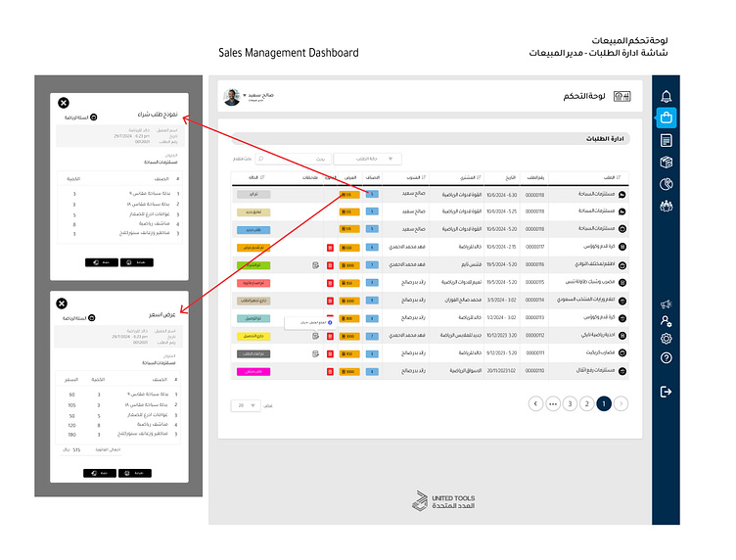Click the red invoice icon of order 00000112
Screen dimensions: 736x560
coord(330,336)
